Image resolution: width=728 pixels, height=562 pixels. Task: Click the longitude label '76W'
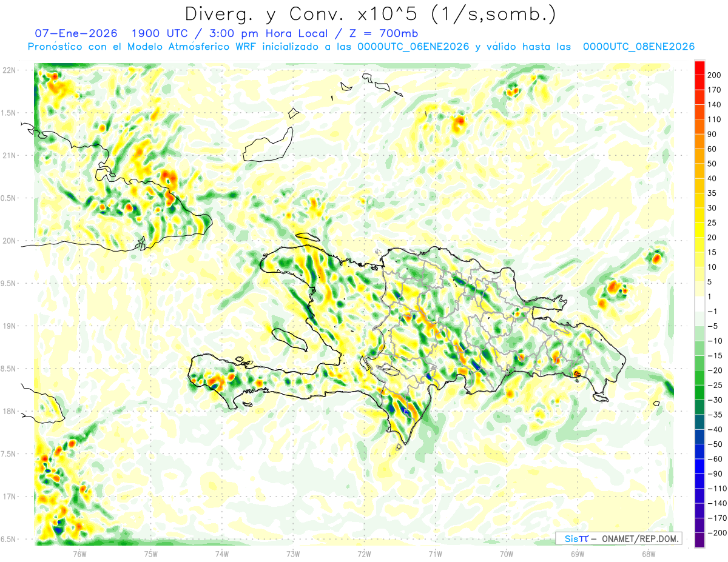79,554
